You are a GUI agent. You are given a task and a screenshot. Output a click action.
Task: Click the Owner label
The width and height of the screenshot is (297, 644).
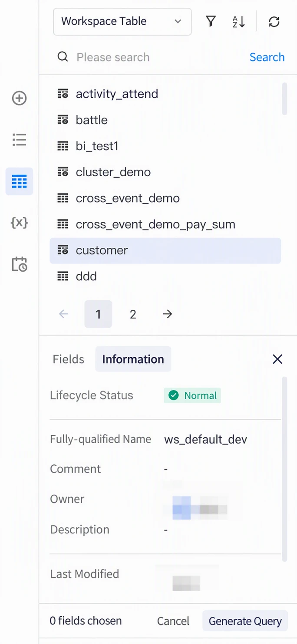click(x=67, y=499)
